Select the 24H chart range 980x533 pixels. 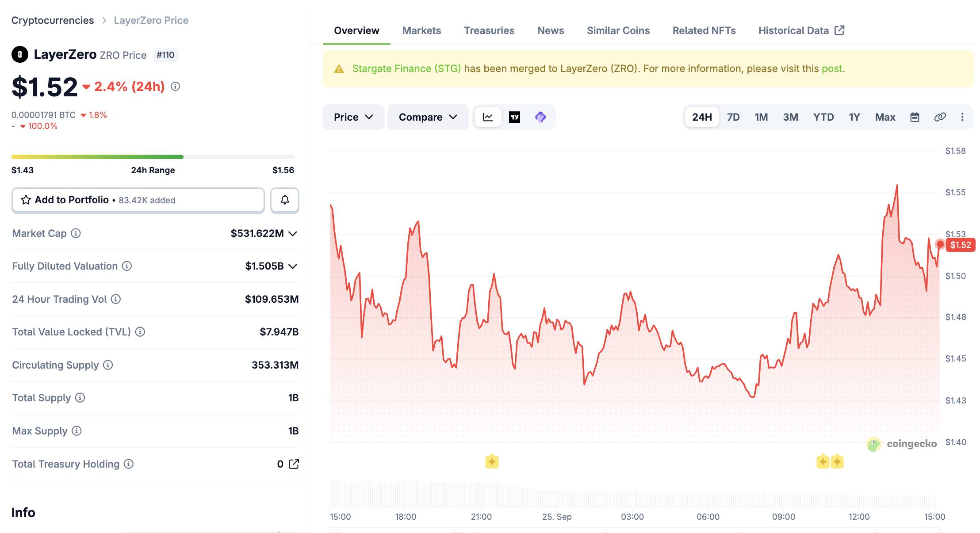[x=702, y=117]
